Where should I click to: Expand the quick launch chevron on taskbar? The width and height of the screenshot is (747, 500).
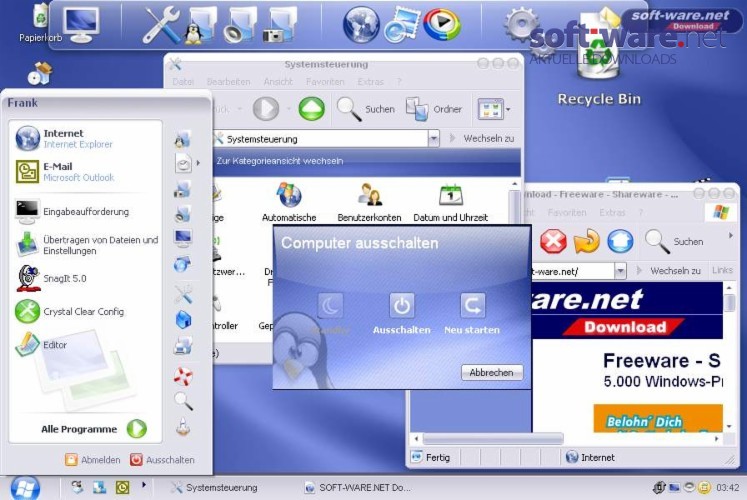point(143,485)
